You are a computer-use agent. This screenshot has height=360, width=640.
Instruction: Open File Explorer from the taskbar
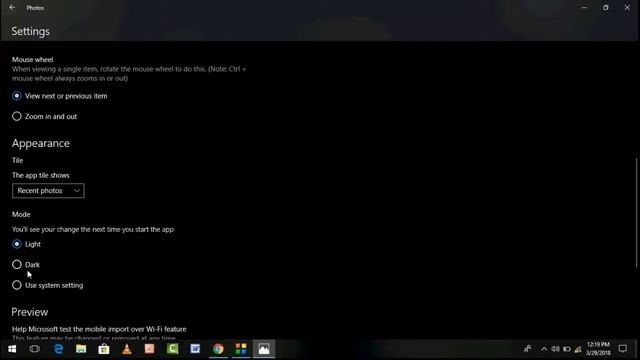(81, 349)
